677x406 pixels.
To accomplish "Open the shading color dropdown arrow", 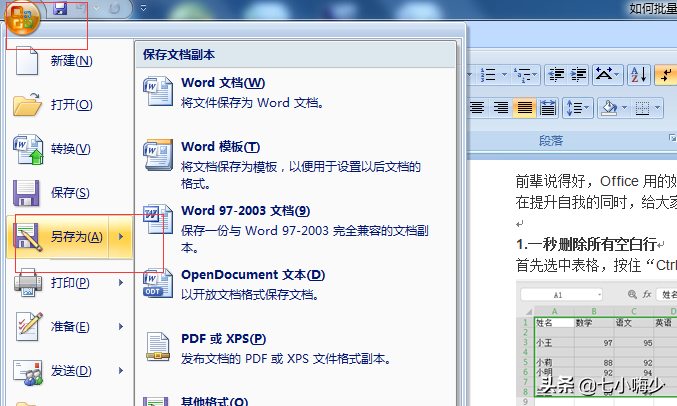I will click(x=624, y=108).
